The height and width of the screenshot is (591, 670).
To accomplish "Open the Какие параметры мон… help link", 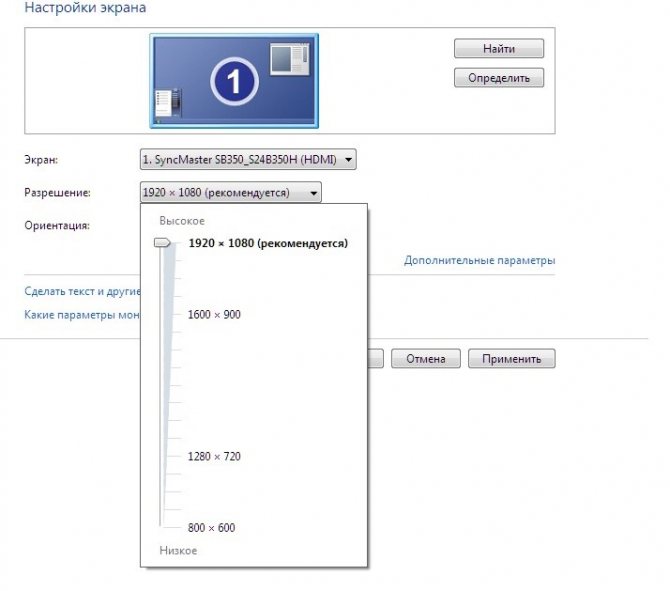I will pyautogui.click(x=81, y=314).
